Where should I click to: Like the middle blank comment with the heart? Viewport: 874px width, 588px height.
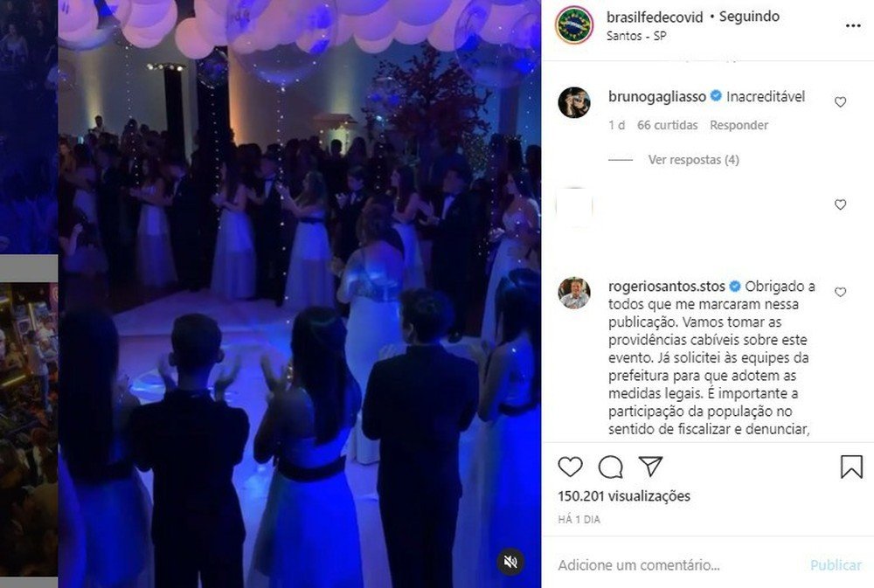click(840, 205)
